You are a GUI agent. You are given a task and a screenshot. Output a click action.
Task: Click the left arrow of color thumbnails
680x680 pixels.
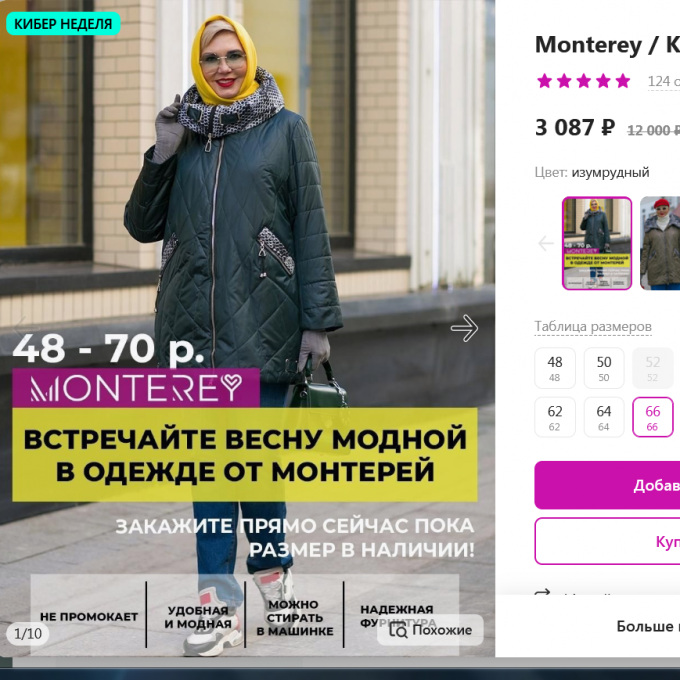pos(546,243)
